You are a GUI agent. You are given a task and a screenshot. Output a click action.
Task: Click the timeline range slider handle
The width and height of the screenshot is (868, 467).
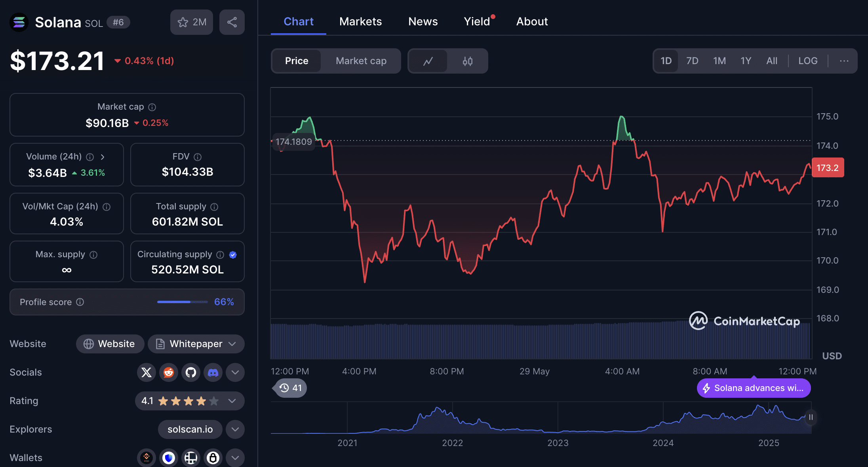811,417
